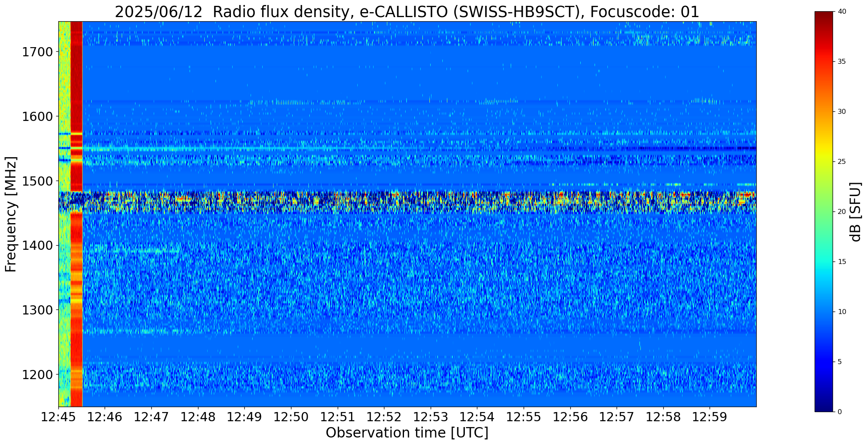This screenshot has height=445, width=868.
Task: Click the colorbar tick label 10
Action: click(842, 312)
